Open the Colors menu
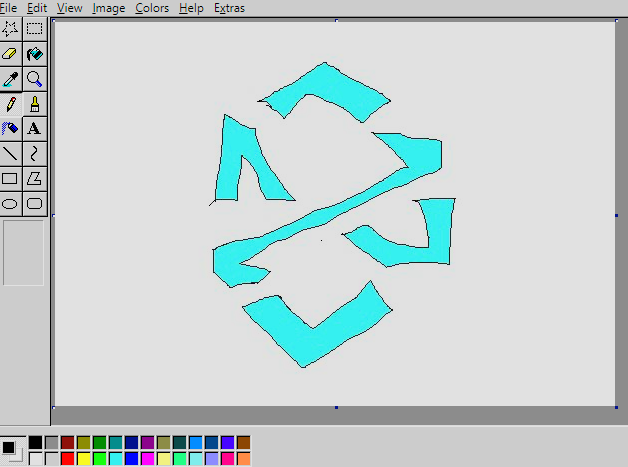Viewport: 628px width, 467px height. tap(152, 8)
